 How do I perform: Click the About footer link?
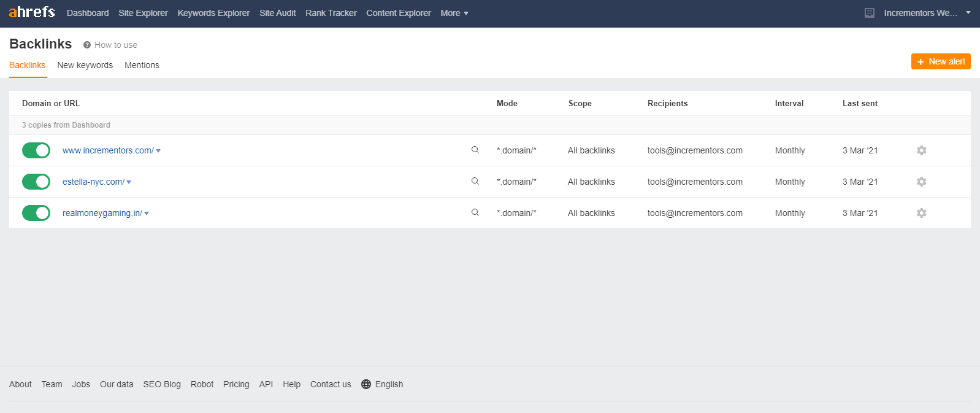[x=20, y=384]
